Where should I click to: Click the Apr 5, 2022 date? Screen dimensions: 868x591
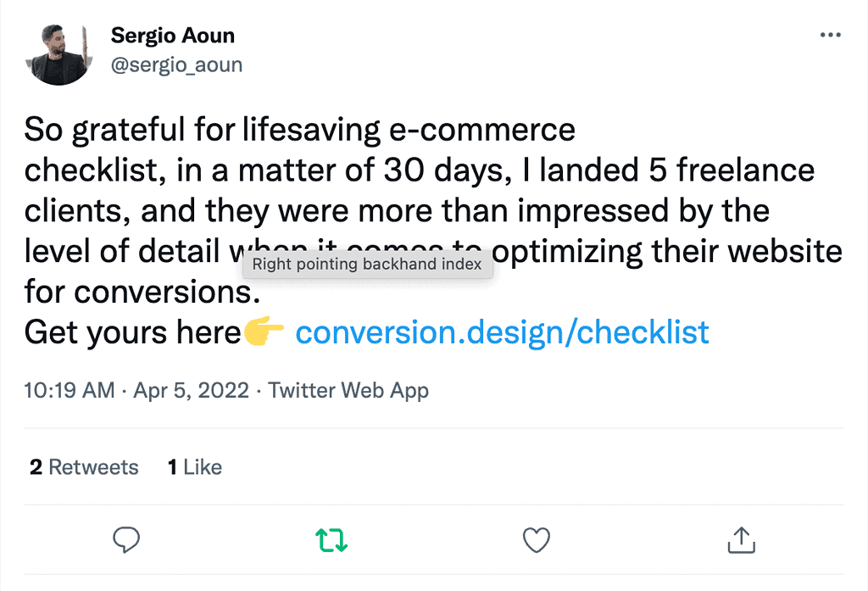(192, 391)
